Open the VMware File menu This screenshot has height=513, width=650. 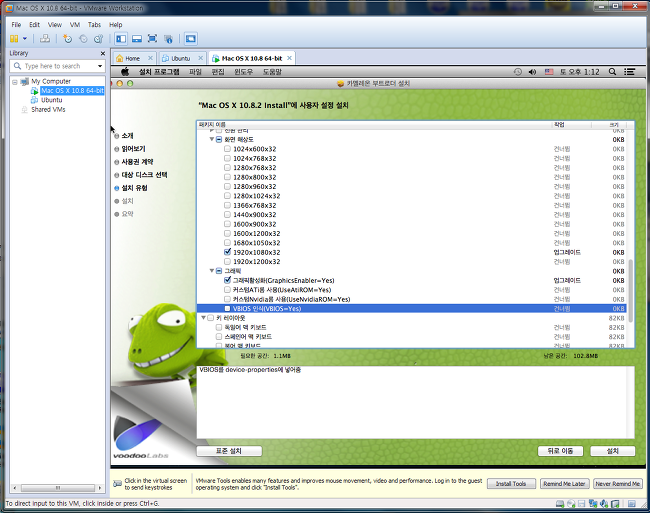pos(16,24)
